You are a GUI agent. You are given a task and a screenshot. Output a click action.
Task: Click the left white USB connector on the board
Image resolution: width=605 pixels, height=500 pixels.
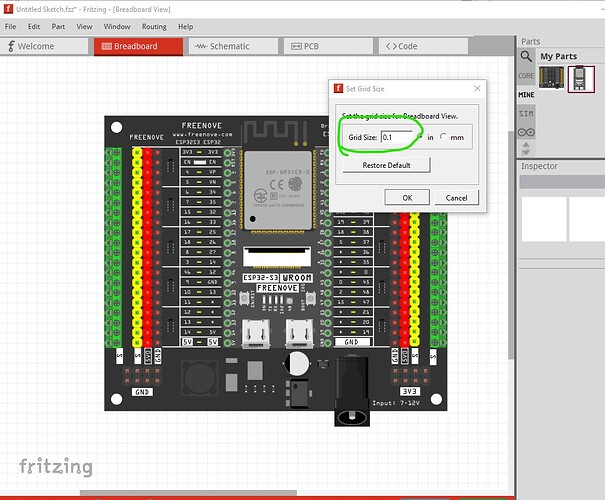pos(256,333)
